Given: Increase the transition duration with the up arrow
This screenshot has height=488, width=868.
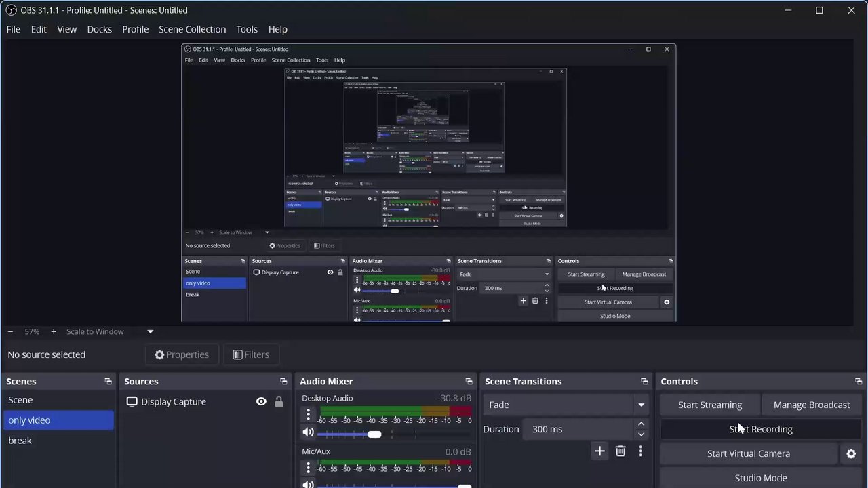Looking at the screenshot, I should point(641,424).
